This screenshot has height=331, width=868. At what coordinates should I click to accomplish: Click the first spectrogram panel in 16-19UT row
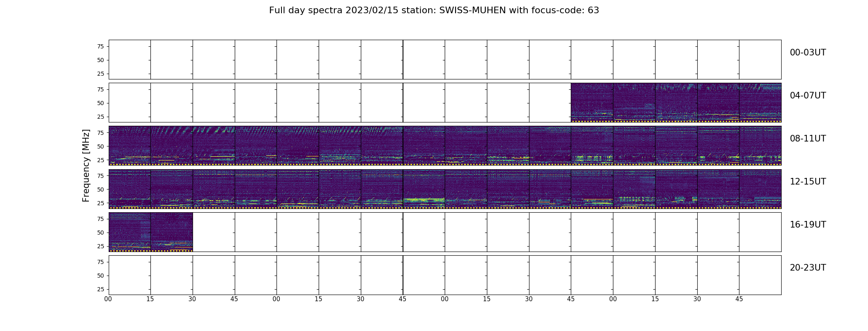point(129,232)
